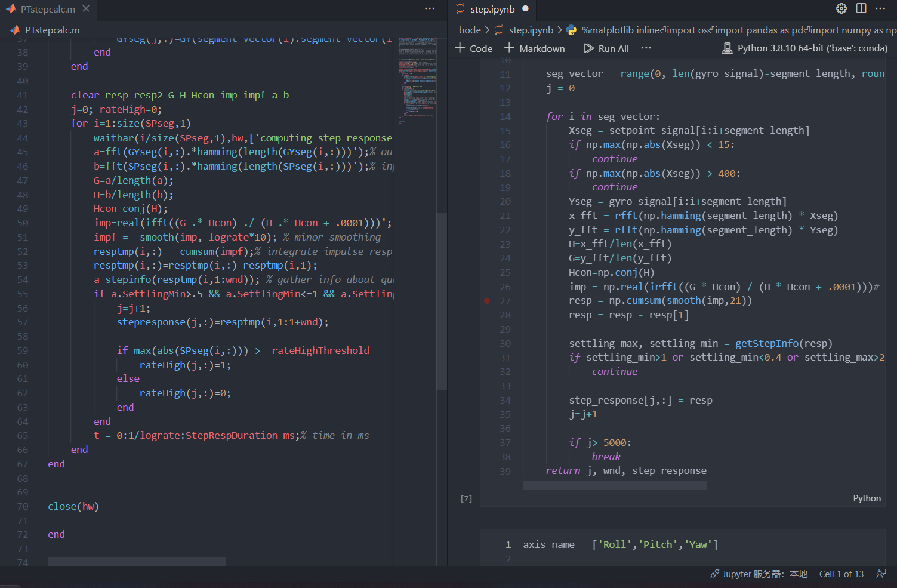Click 'rateHighThreshold' on line 59
This screenshot has width=897, height=588.
coord(320,350)
